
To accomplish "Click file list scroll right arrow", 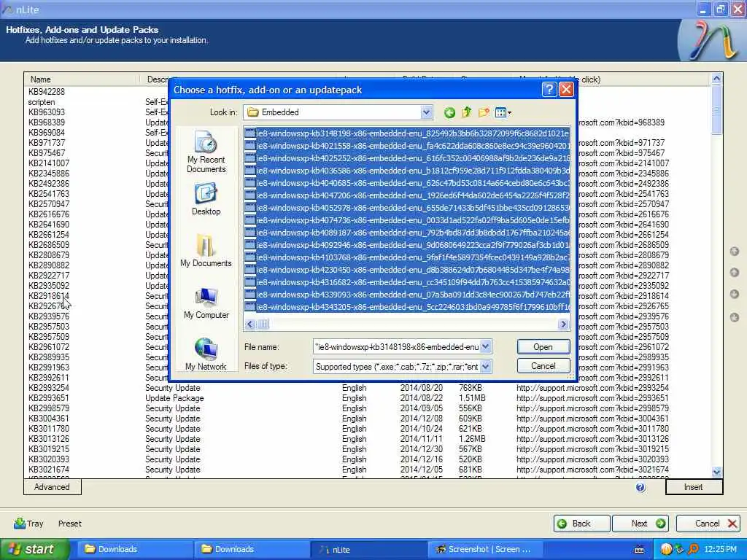I will coord(563,324).
